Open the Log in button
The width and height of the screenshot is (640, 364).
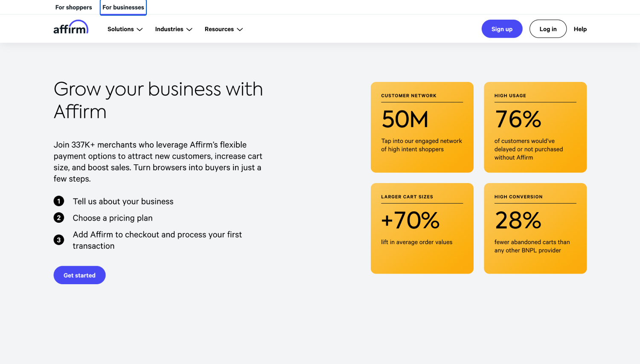[548, 29]
